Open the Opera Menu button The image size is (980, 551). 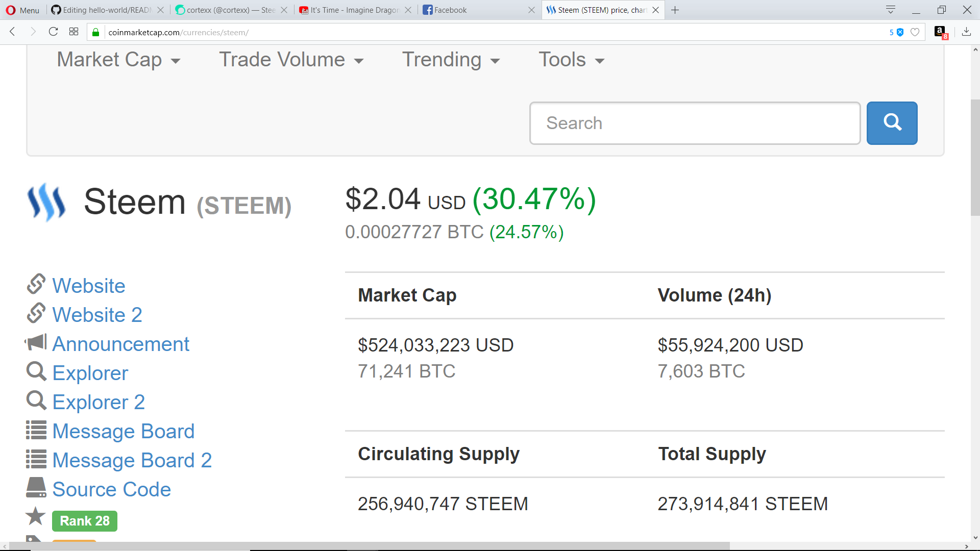click(x=22, y=10)
